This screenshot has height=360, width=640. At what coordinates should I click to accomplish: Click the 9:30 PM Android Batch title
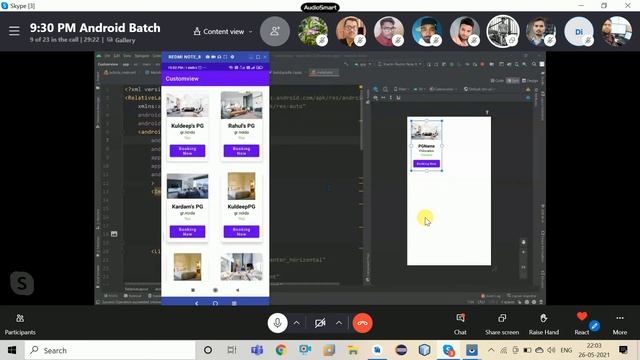point(95,28)
